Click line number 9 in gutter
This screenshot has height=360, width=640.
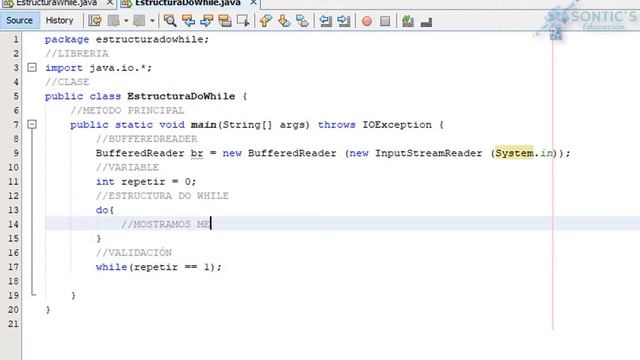point(16,153)
